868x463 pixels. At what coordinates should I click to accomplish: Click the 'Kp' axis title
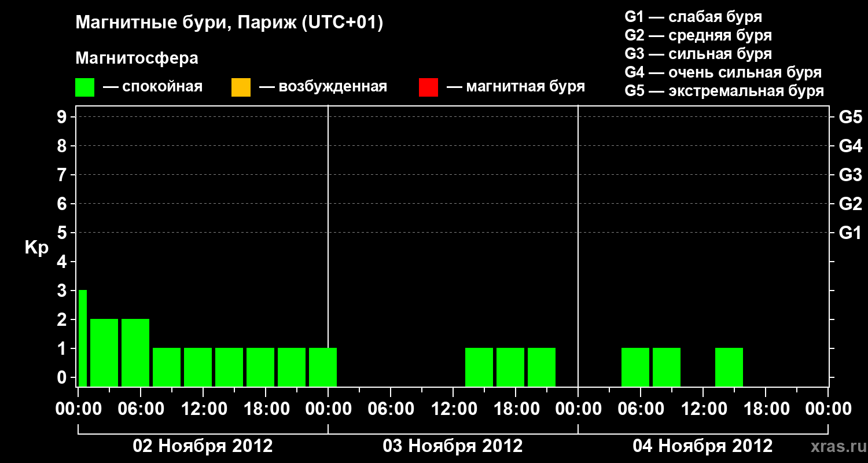(36, 247)
